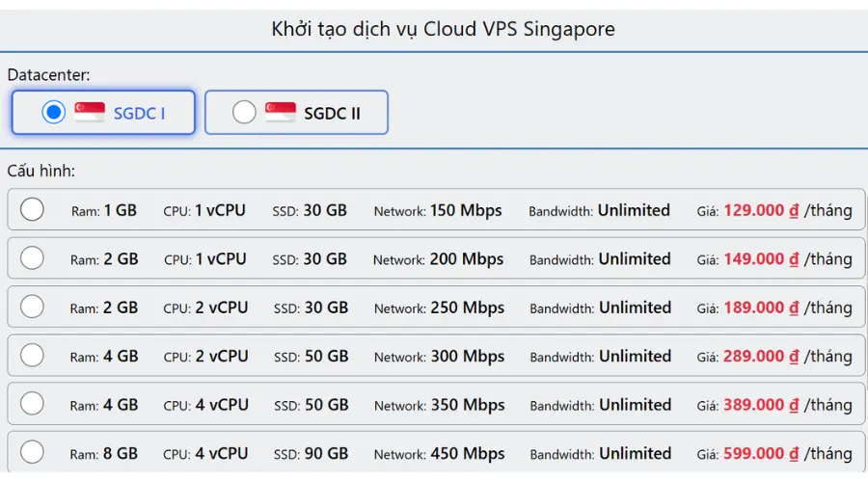Choose the 599.000 đ plan radio button
The image size is (868, 482).
pyautogui.click(x=32, y=452)
